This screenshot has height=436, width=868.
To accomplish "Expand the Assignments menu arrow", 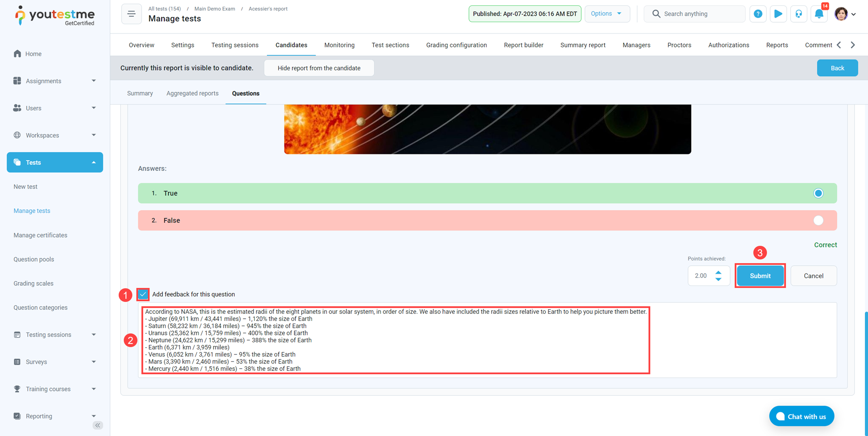I will tap(94, 81).
